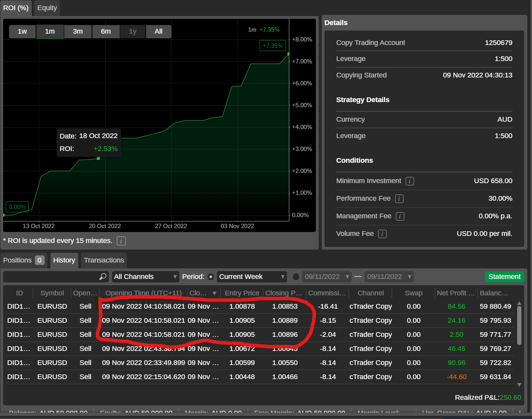
Task: Sort by the Net Profit column header
Action: pos(456,293)
